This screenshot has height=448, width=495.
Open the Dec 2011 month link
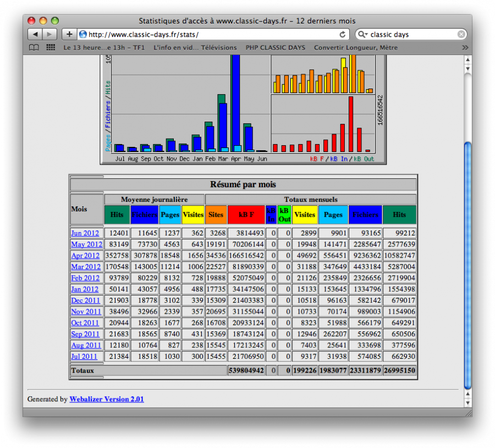[x=86, y=301]
